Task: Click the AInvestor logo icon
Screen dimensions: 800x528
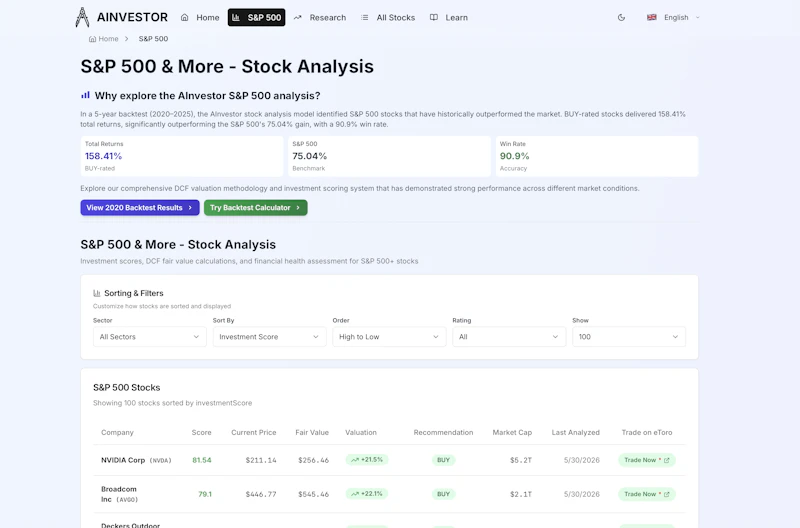Action: [82, 17]
